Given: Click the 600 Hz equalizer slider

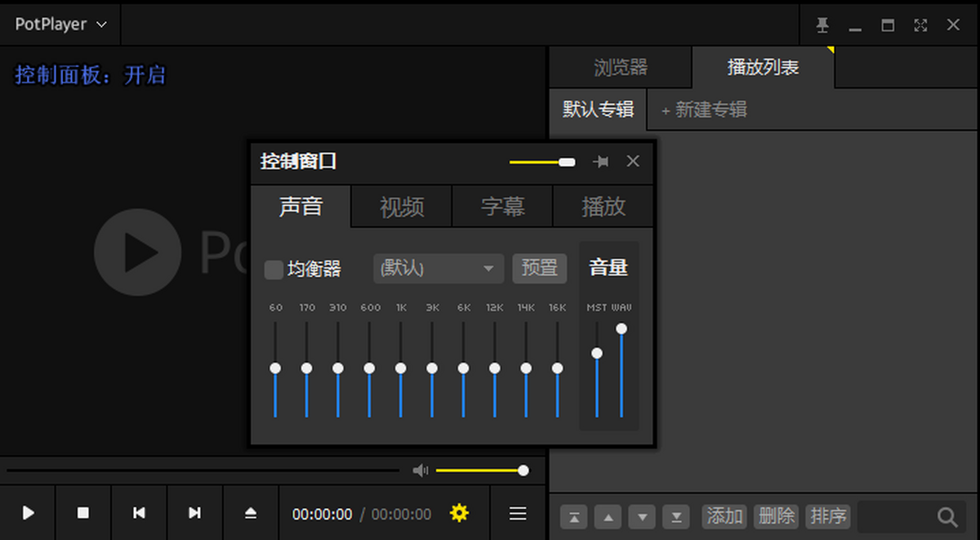Looking at the screenshot, I should point(369,368).
